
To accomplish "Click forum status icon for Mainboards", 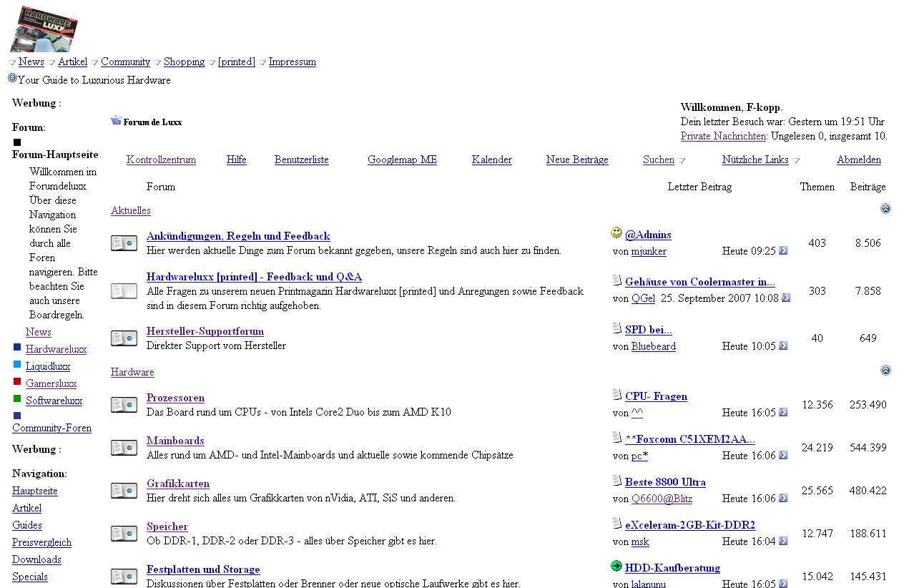I will (124, 448).
